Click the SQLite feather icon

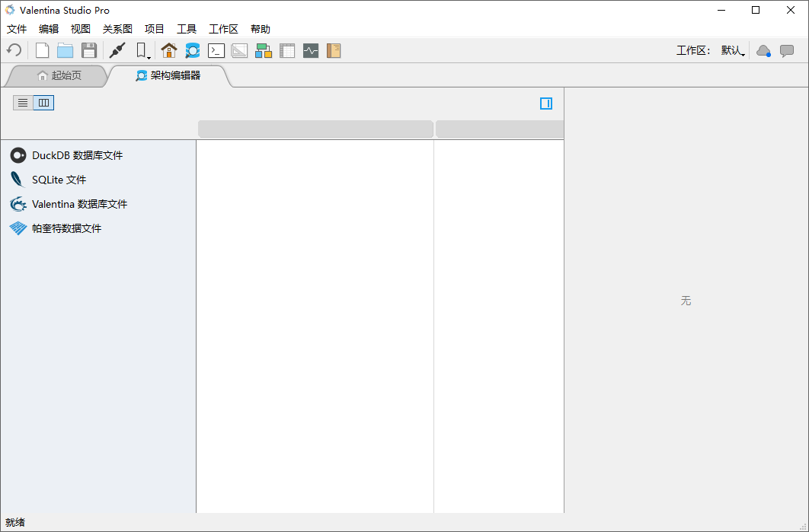click(x=18, y=180)
